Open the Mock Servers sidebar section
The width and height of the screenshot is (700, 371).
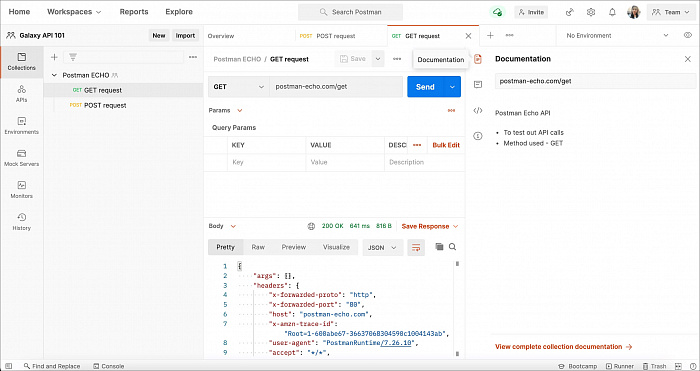point(21,158)
